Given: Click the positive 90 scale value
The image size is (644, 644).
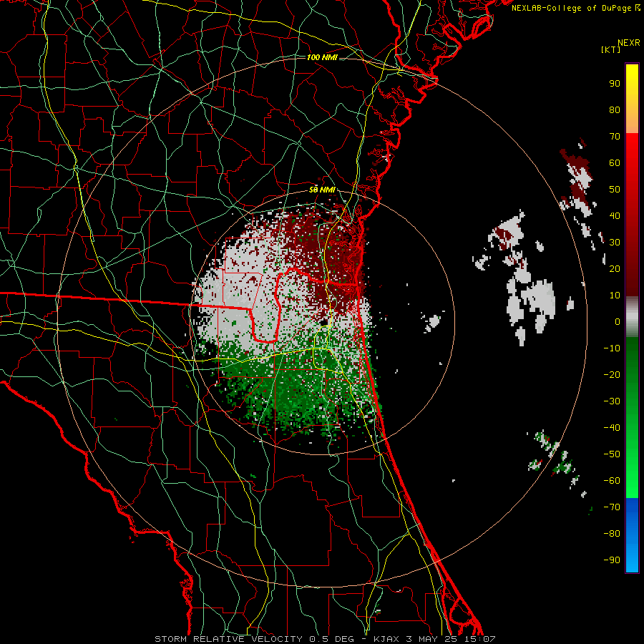Looking at the screenshot, I should point(615,84).
